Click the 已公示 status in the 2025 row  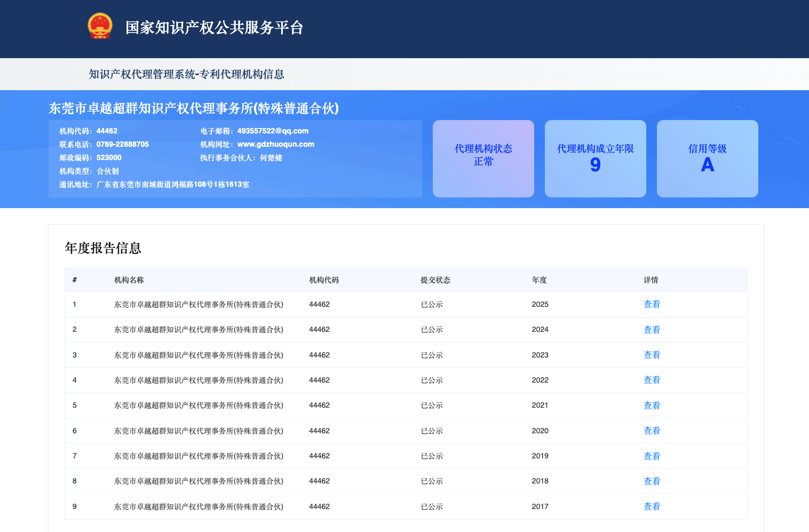[432, 305]
